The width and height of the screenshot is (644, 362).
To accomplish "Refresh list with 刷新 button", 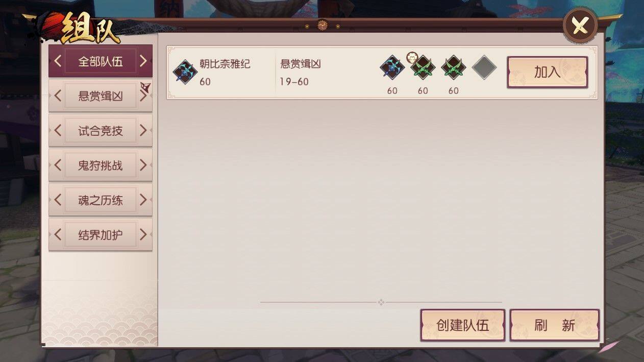I will (x=554, y=325).
